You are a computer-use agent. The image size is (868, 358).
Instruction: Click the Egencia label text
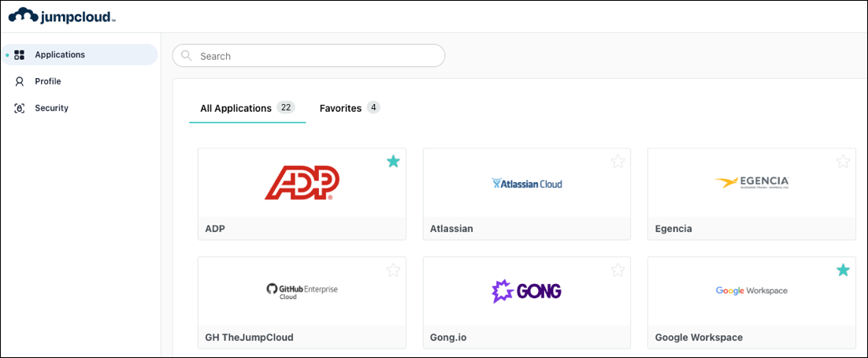click(x=673, y=229)
